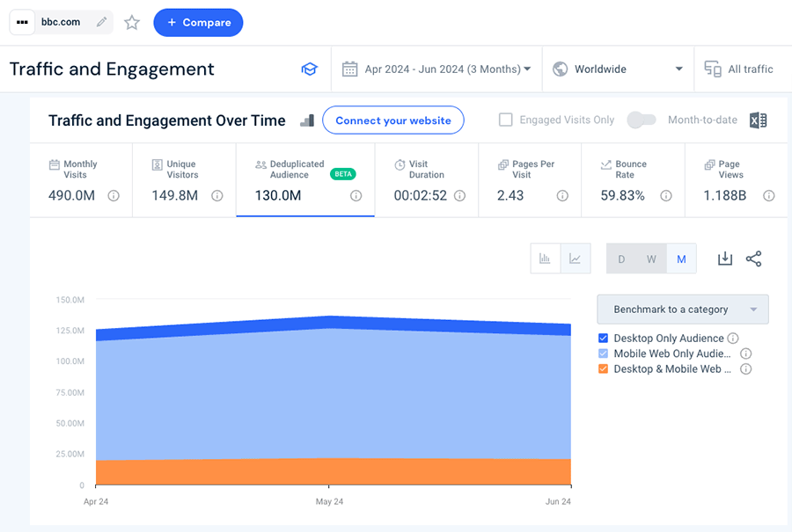Viewport: 792px width, 532px height.
Task: Select the Deduplicated Audience metric tab
Action: 305,180
